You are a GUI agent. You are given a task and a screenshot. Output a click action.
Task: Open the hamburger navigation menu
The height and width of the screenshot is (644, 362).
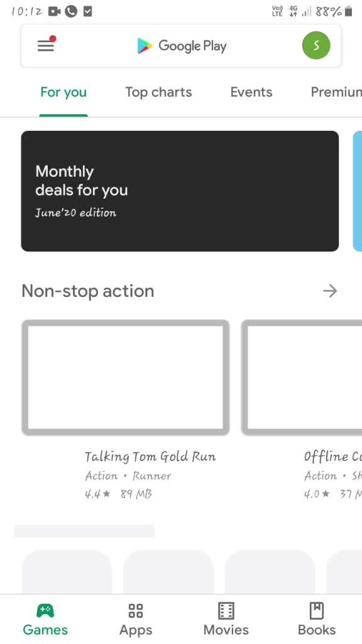pyautogui.click(x=45, y=45)
